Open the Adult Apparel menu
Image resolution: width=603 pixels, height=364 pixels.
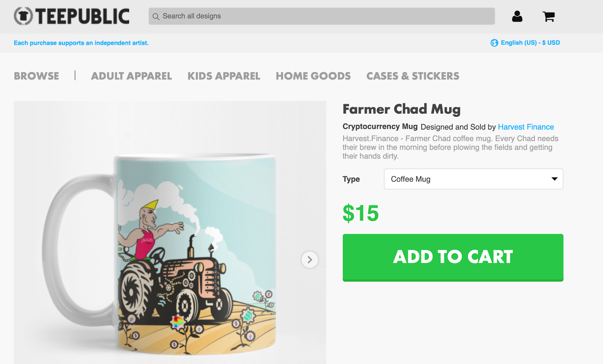pyautogui.click(x=132, y=76)
